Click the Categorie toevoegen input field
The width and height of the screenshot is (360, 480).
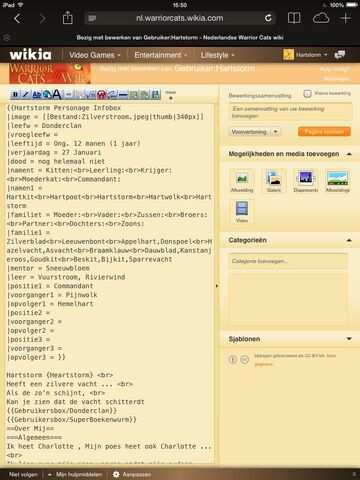(x=288, y=261)
